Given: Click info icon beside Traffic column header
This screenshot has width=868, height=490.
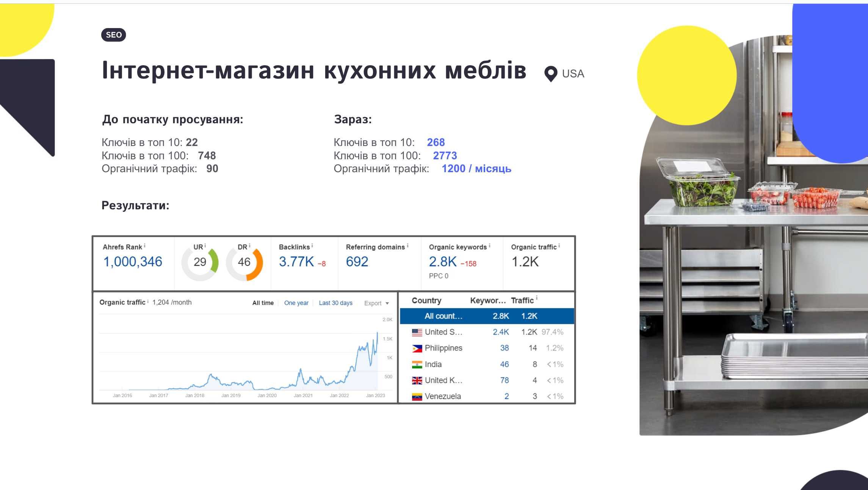Looking at the screenshot, I should click(537, 298).
